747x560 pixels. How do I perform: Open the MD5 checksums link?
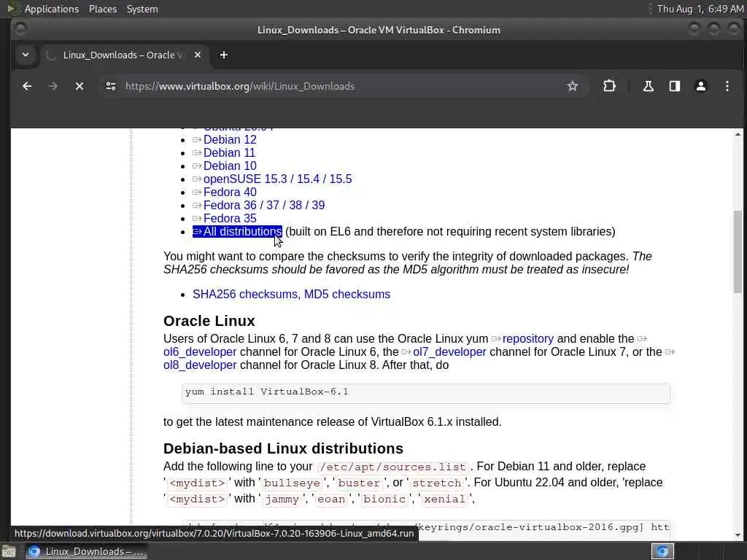347,295
